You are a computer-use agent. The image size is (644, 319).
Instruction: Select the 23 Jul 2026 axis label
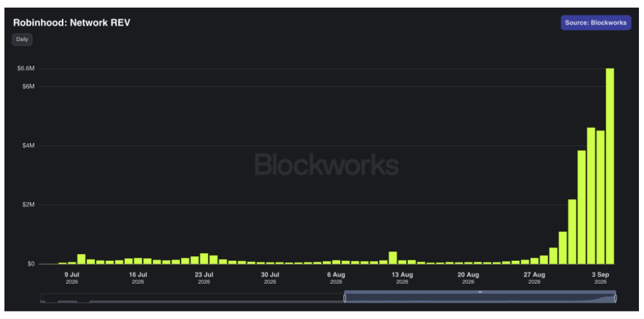[x=204, y=277]
